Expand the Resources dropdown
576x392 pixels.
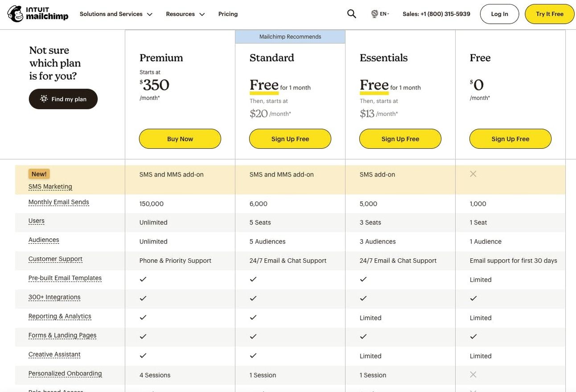(x=185, y=14)
